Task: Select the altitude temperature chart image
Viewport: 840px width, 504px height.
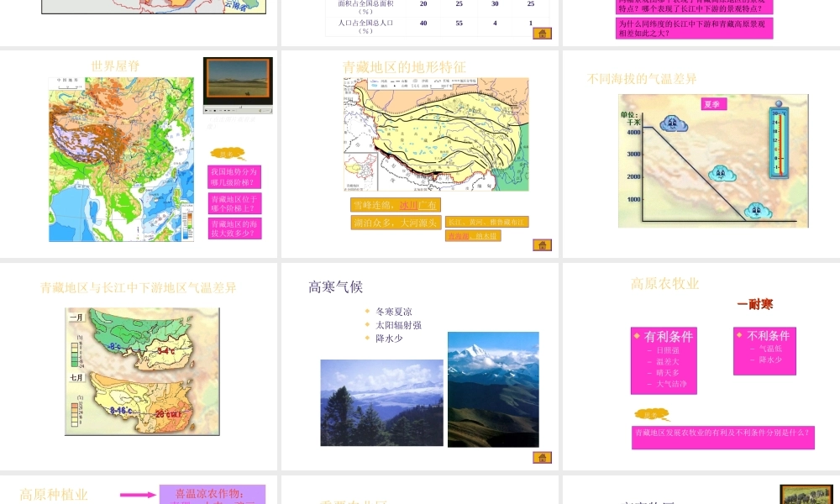Action: [x=713, y=161]
